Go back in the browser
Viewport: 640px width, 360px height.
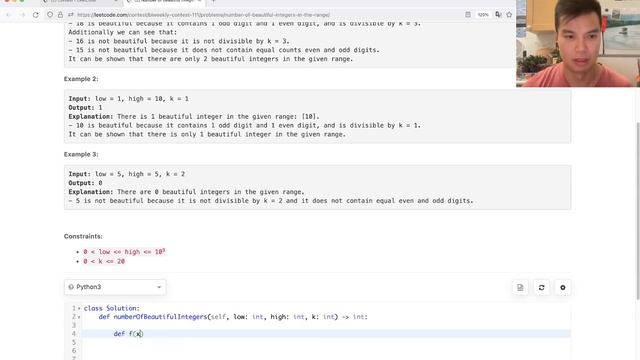9,15
